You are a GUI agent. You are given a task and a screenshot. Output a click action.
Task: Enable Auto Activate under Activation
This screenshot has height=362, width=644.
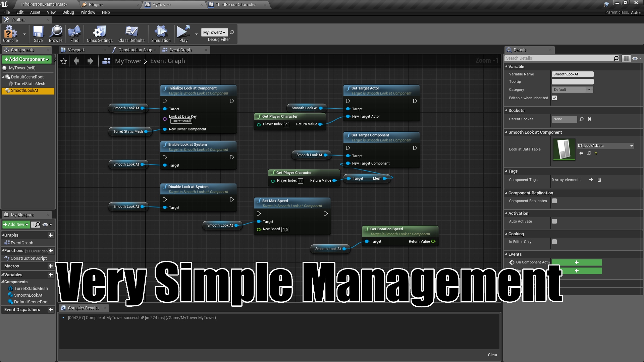[x=554, y=221]
